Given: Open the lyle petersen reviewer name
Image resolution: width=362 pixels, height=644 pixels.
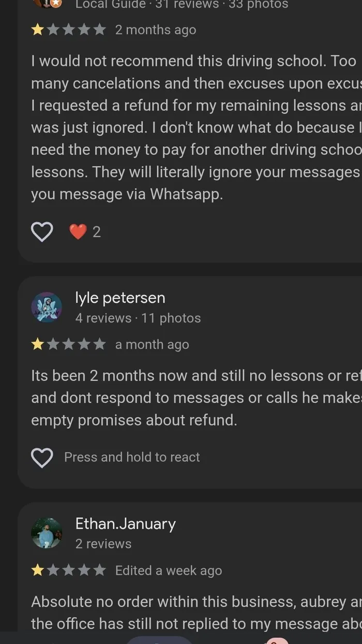Looking at the screenshot, I should pos(120,298).
